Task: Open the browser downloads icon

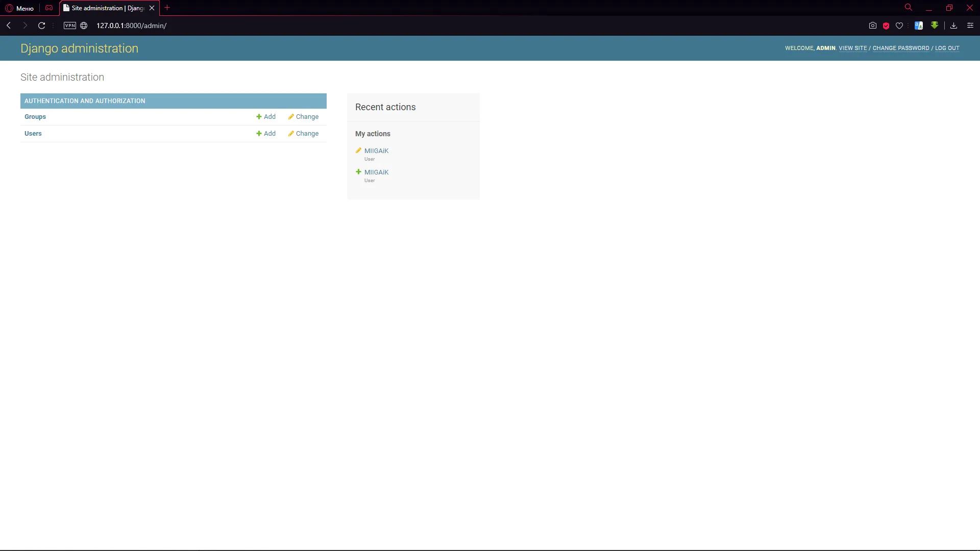Action: pos(953,26)
